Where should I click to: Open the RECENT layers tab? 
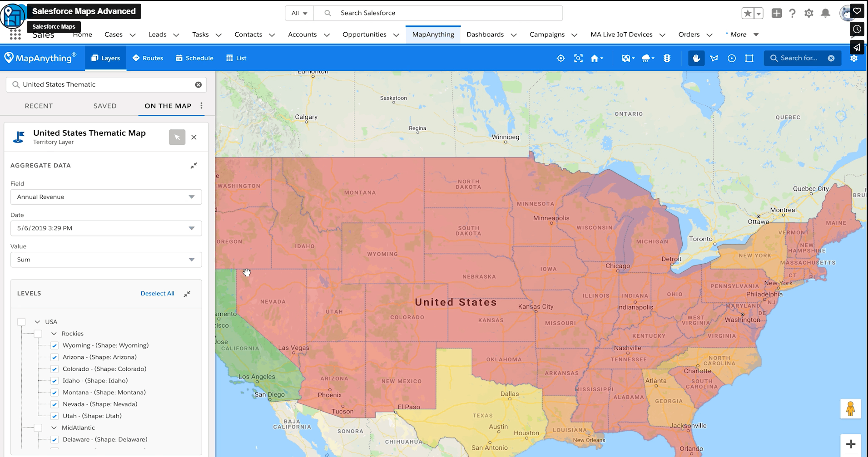pyautogui.click(x=39, y=106)
